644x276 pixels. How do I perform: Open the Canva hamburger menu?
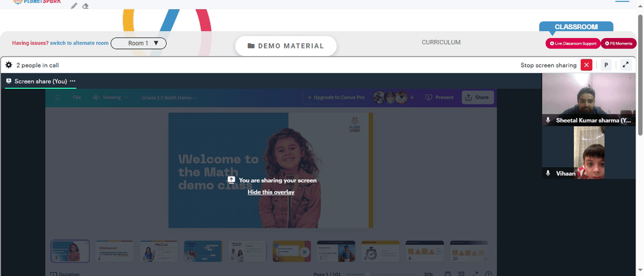pos(57,97)
